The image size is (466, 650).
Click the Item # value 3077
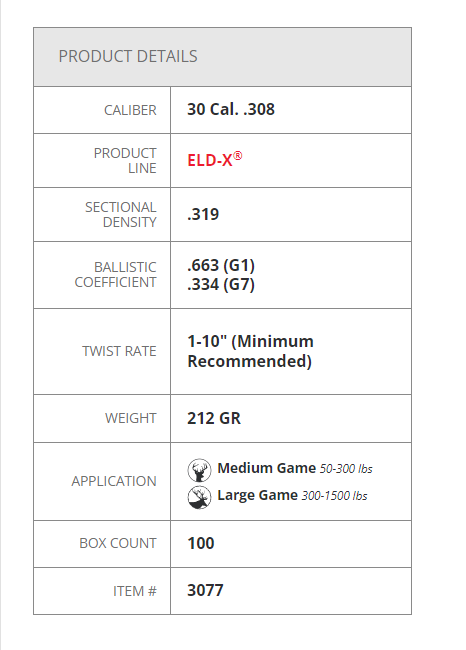tap(205, 590)
